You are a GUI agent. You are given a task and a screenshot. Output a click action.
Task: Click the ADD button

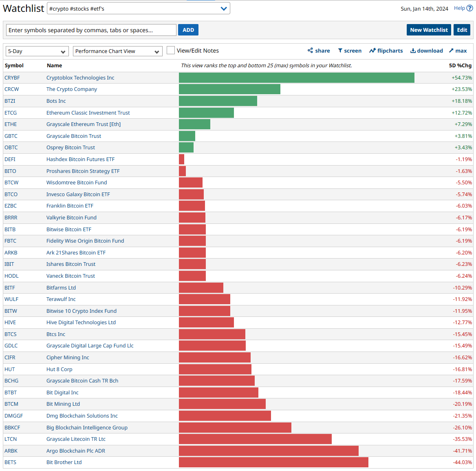click(x=188, y=30)
